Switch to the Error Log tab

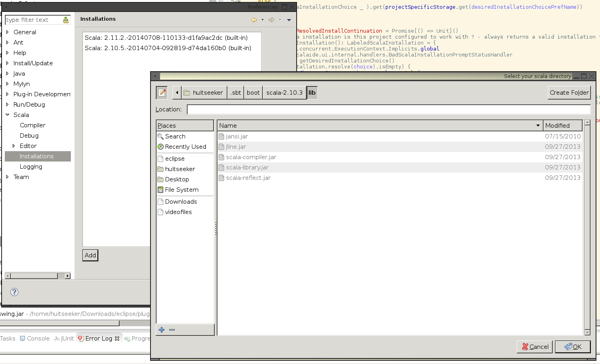point(98,339)
